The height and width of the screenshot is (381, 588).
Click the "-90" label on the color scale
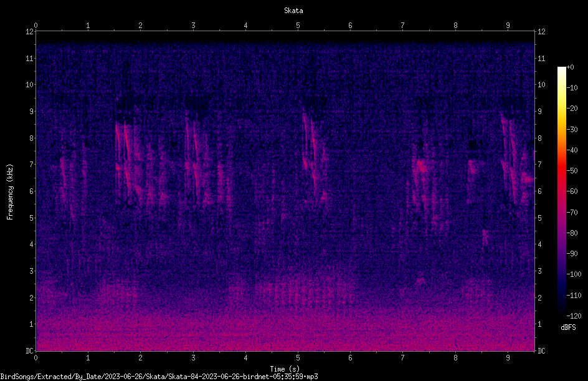coord(572,254)
